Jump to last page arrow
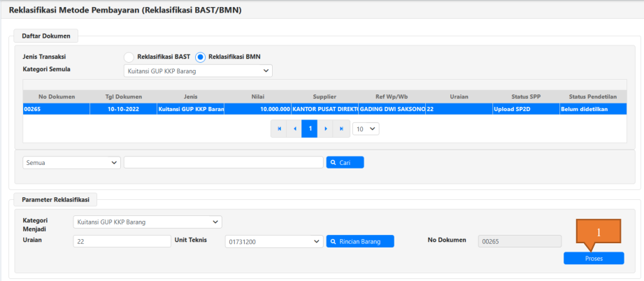 pos(341,129)
